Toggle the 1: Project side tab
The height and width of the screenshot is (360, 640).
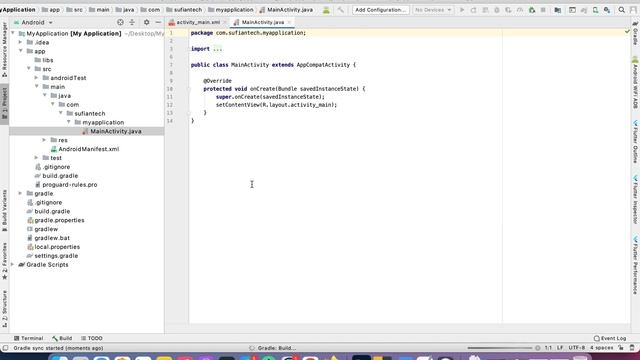[4, 104]
